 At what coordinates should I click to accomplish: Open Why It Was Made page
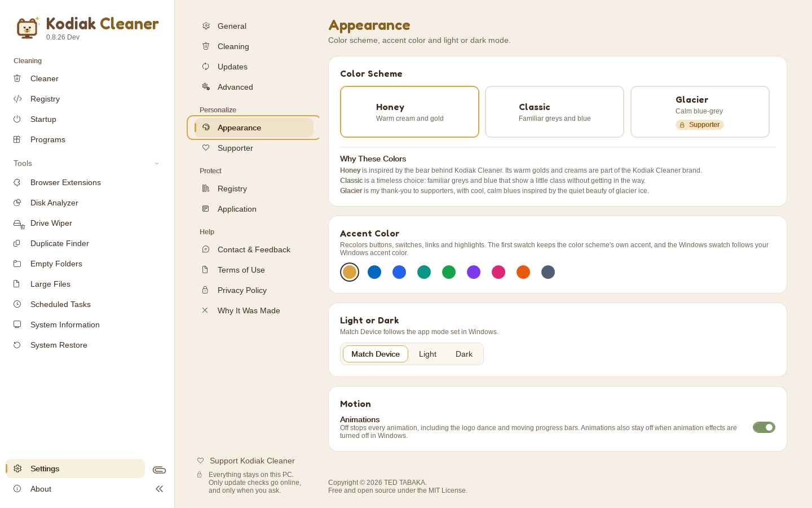click(253, 310)
